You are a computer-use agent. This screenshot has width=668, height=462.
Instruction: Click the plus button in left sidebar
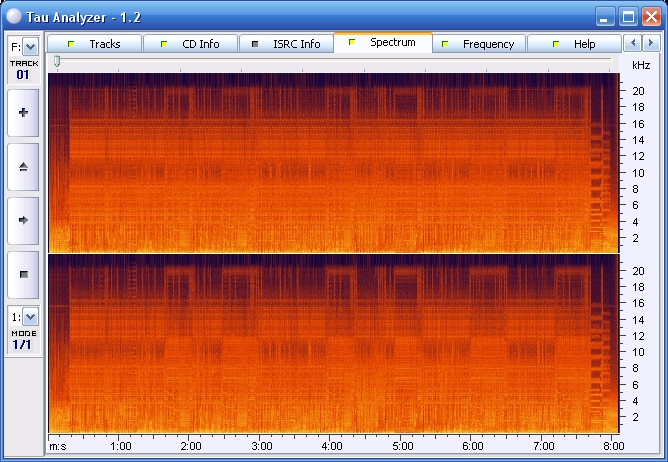24,113
